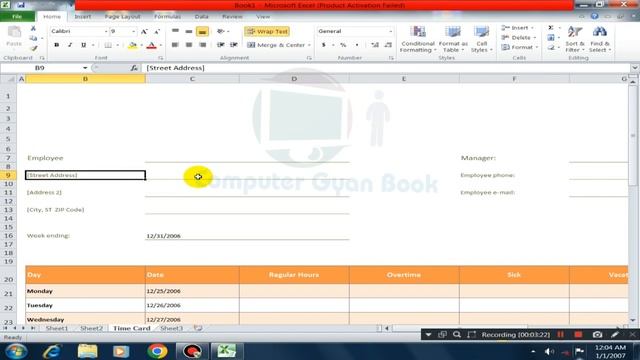Click the Middle Align icon
The width and height of the screenshot is (640, 360).
click(189, 31)
